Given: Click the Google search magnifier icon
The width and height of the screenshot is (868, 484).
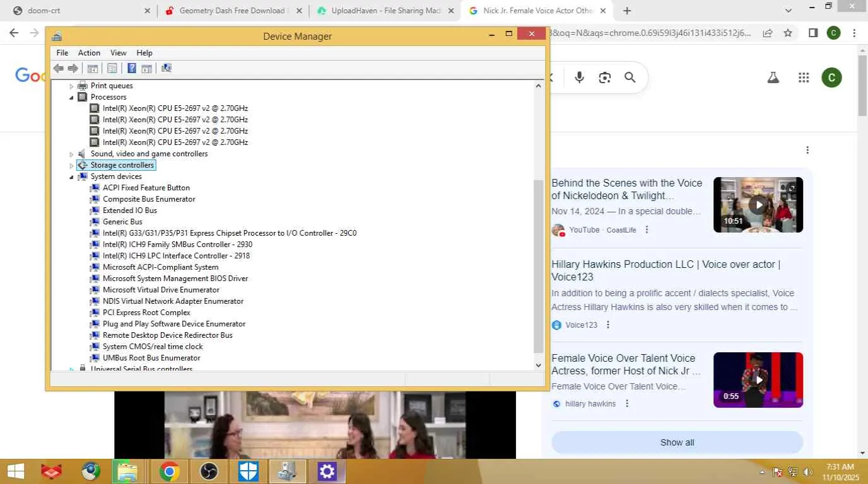Looking at the screenshot, I should pos(630,78).
